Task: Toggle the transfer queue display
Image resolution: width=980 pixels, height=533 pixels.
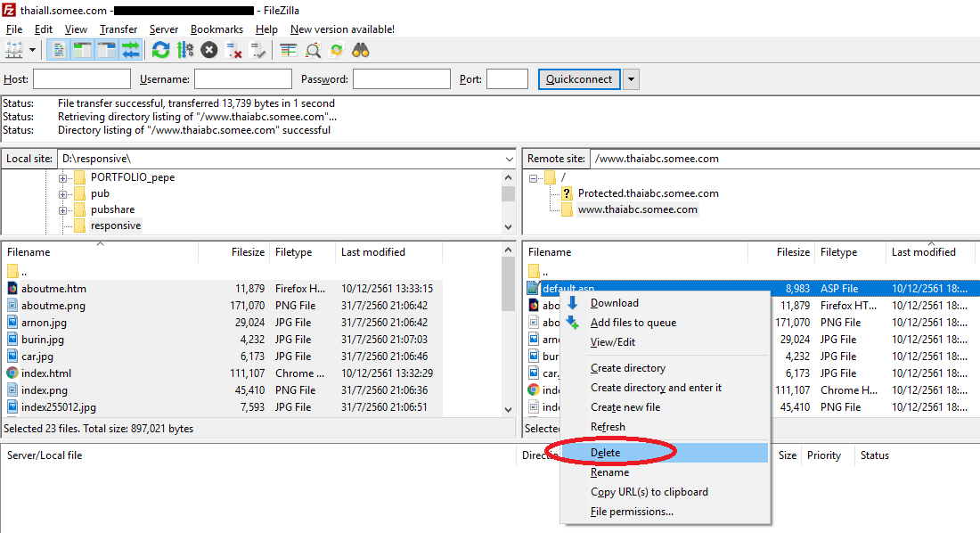Action: click(130, 50)
